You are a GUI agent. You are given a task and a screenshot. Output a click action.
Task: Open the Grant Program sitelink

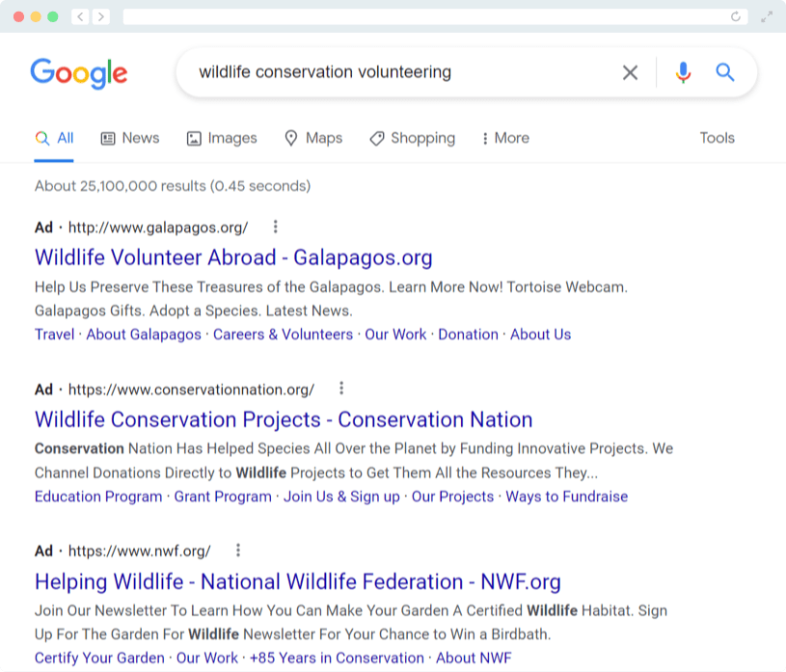221,497
